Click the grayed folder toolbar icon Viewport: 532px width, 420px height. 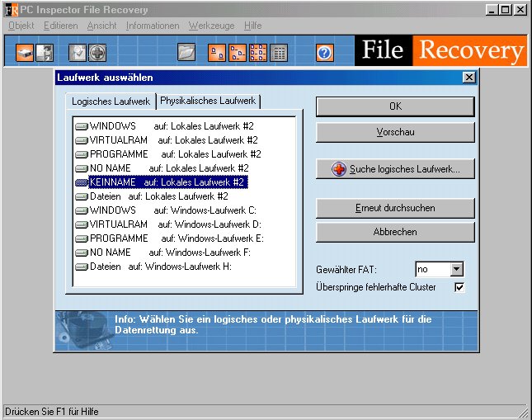click(x=186, y=53)
